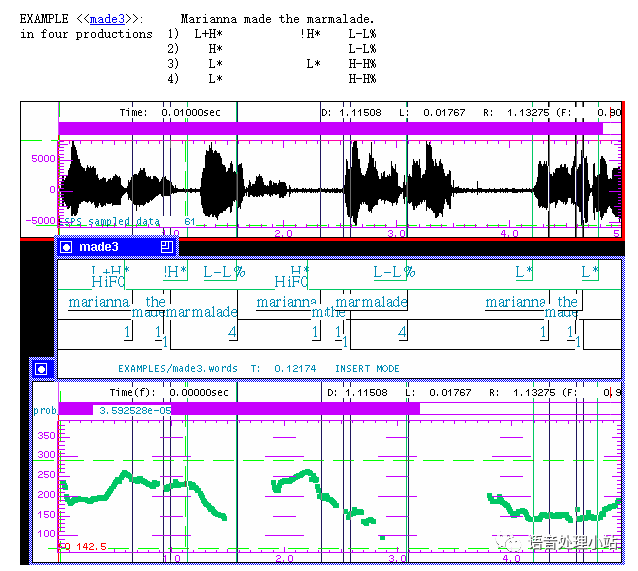Click the T: 0.12174 status value
Viewport: 638px width, 571px height.
[x=283, y=369]
